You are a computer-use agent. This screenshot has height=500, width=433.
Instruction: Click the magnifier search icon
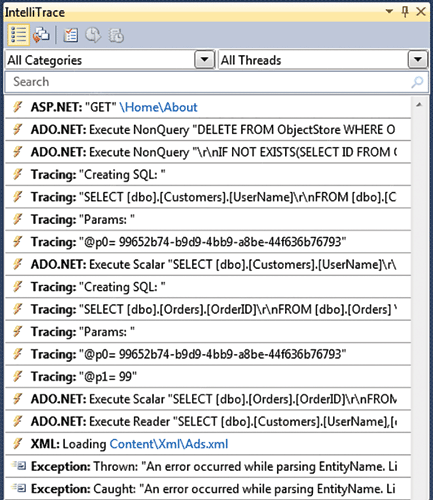pyautogui.click(x=417, y=82)
